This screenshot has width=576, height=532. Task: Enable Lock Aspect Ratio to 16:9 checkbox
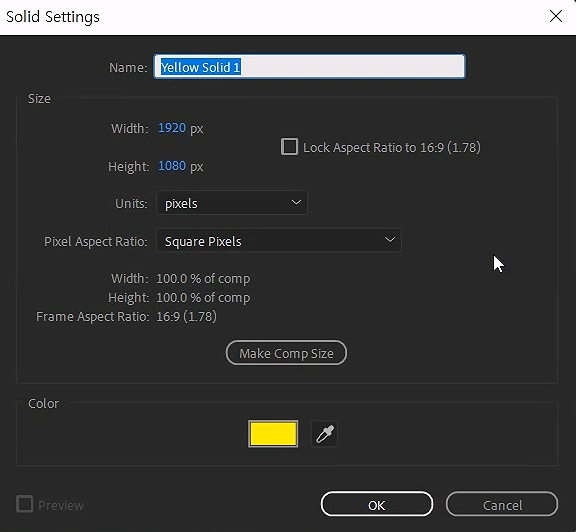[x=289, y=147]
